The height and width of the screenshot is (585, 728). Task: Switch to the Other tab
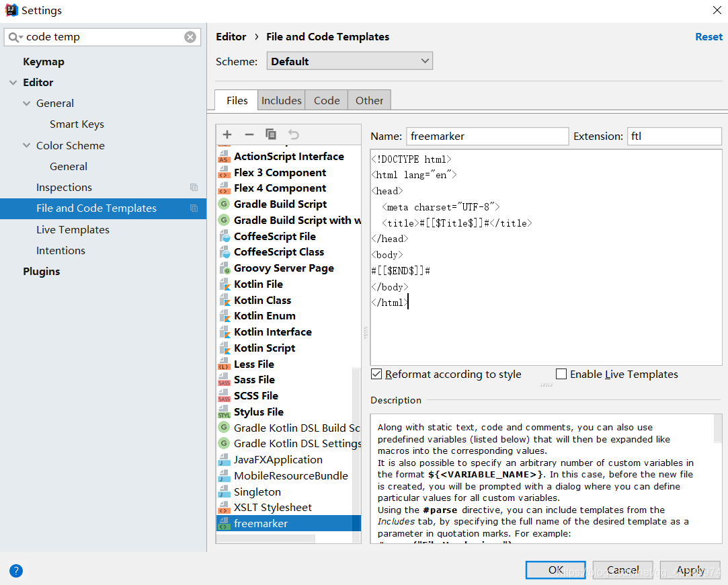(x=370, y=101)
